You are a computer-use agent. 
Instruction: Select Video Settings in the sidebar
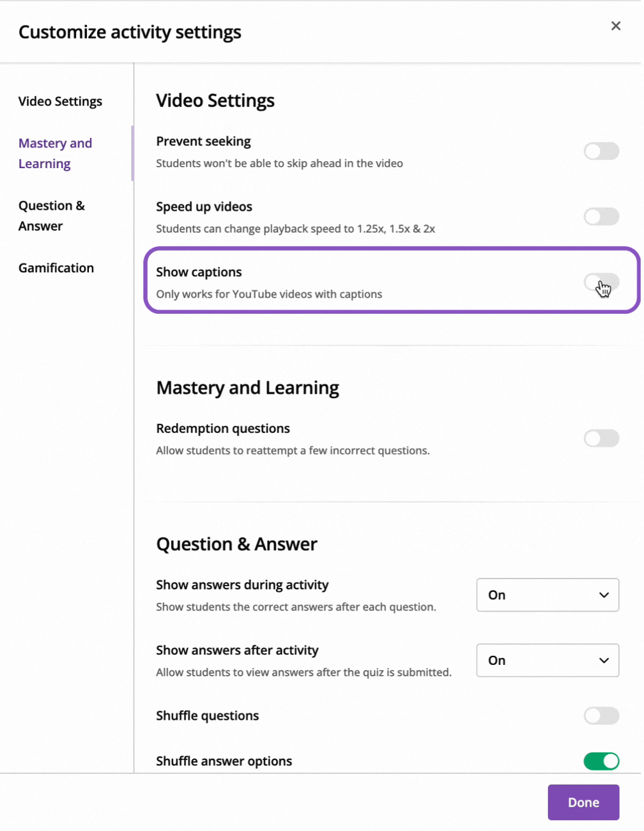coord(60,102)
